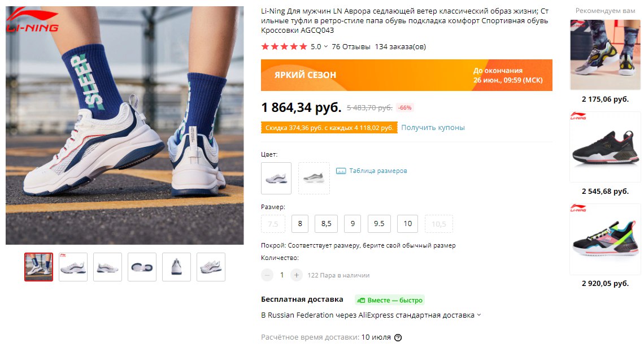Click the green fast delivery badge

[x=390, y=300]
